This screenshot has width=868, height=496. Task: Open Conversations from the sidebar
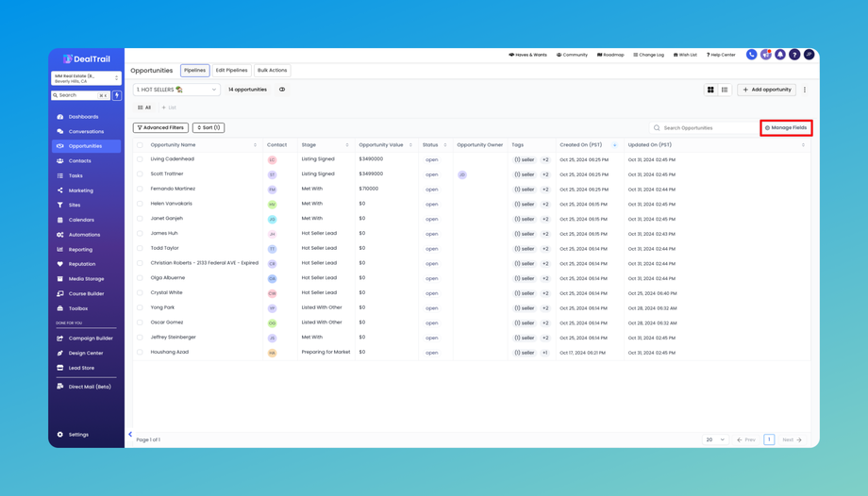click(85, 131)
